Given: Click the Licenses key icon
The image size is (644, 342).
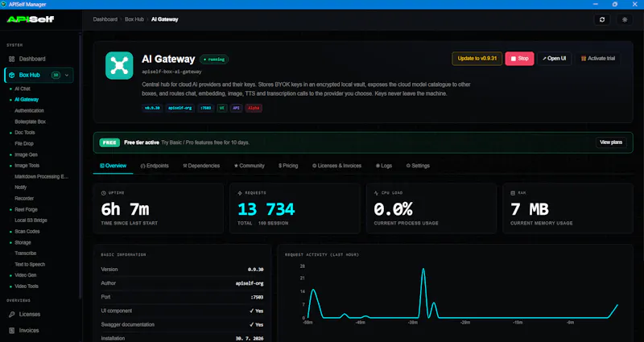Looking at the screenshot, I should [11, 314].
